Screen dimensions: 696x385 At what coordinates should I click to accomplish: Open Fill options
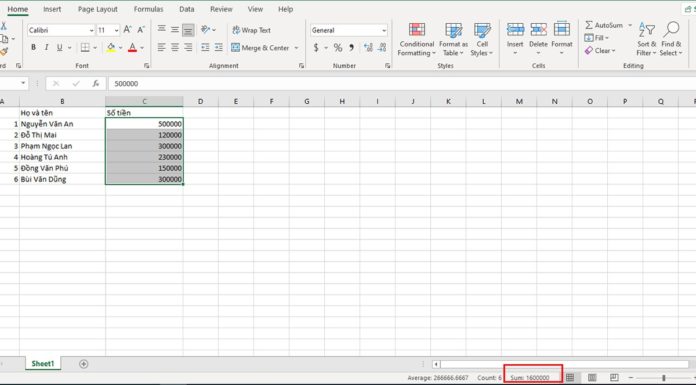597,38
